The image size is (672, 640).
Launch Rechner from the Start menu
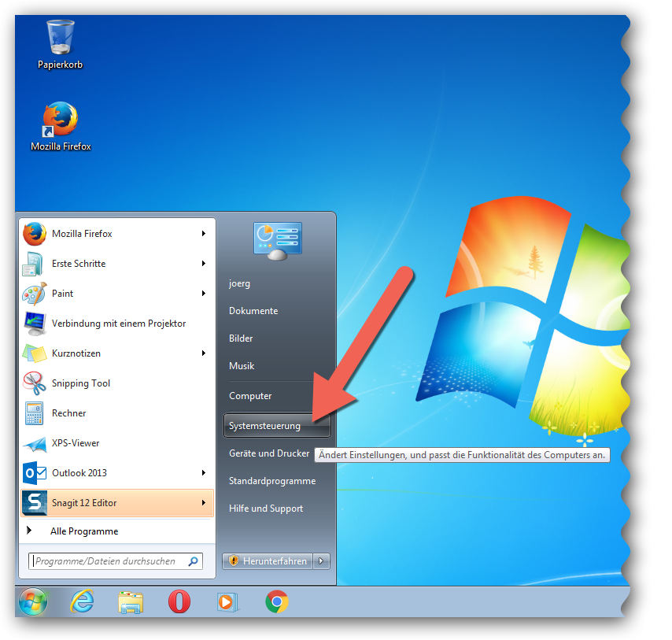tap(68, 413)
